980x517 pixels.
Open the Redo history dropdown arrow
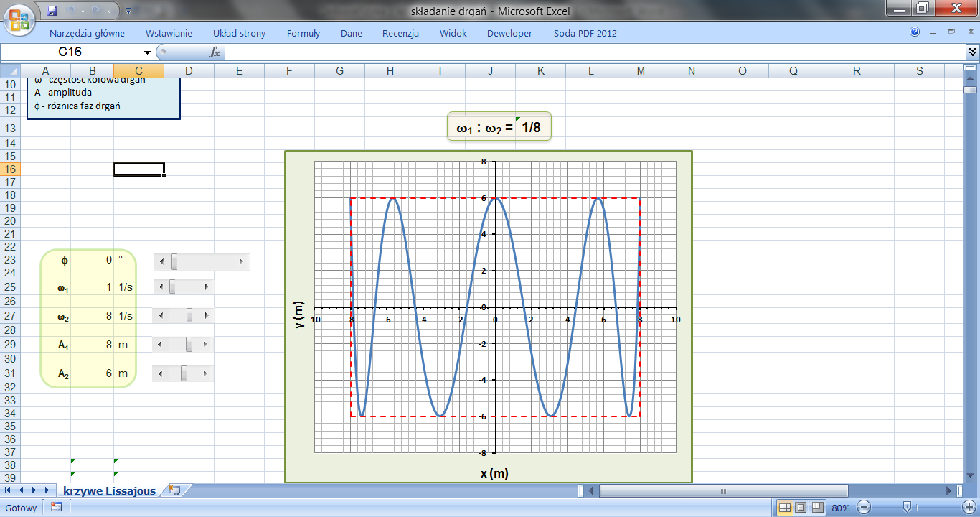[110, 11]
